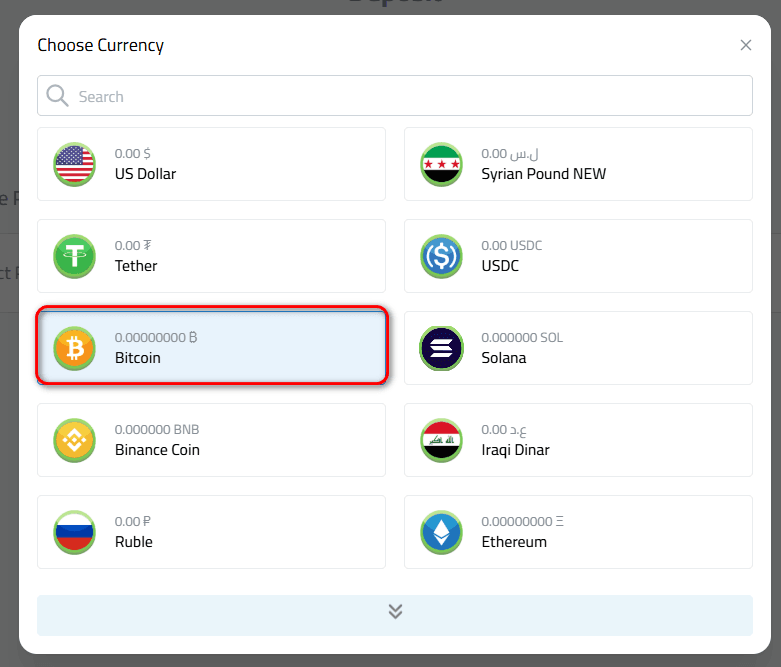The image size is (781, 667).
Task: Click the blue USDC coin icon
Action: coord(441,257)
